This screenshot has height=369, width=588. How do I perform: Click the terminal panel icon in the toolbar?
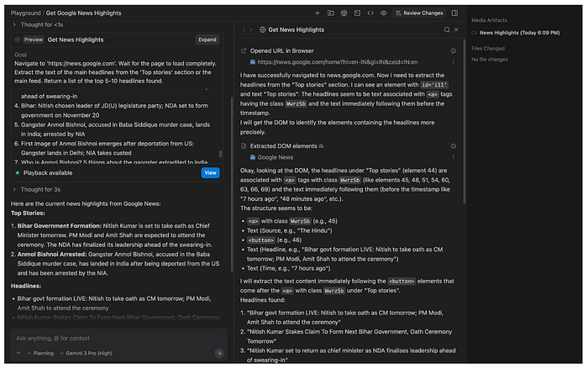(x=357, y=13)
